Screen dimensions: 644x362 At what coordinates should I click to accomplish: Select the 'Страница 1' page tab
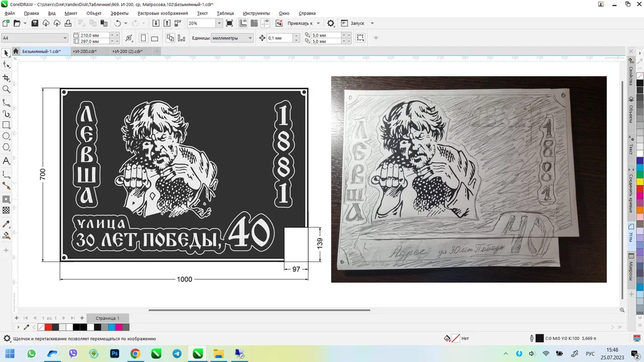[108, 318]
